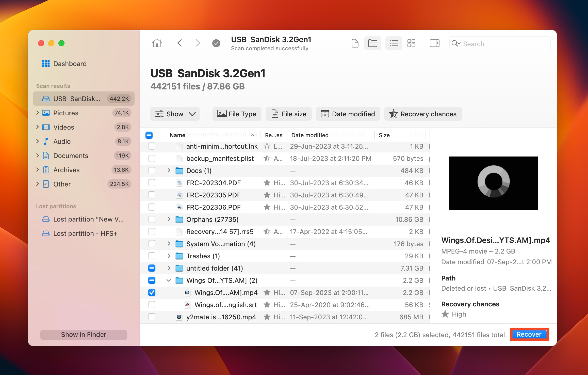This screenshot has height=375, width=588.
Task: Click the new folder icon in toolbar
Action: click(x=372, y=43)
